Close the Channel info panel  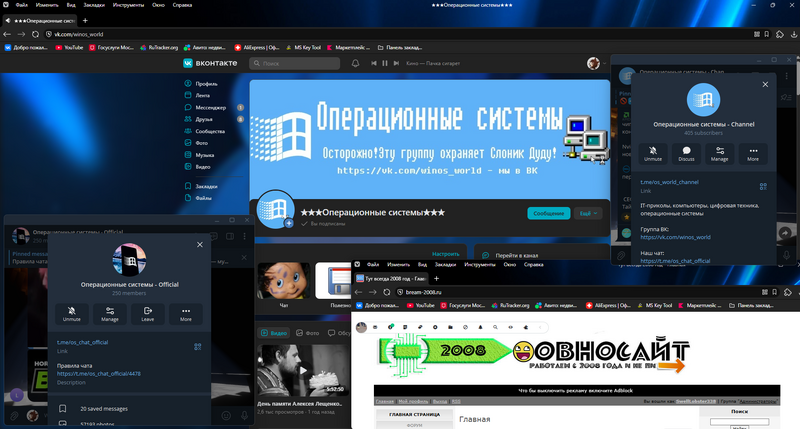click(765, 85)
